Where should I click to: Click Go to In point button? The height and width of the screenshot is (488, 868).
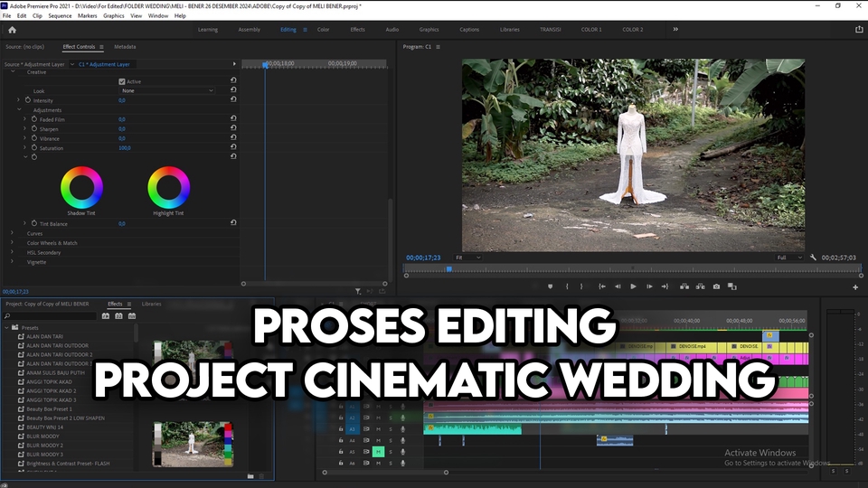(602, 286)
